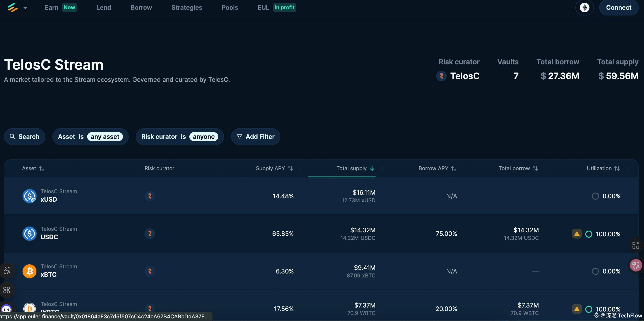Open the 'any asset' filter dropdown

point(105,136)
